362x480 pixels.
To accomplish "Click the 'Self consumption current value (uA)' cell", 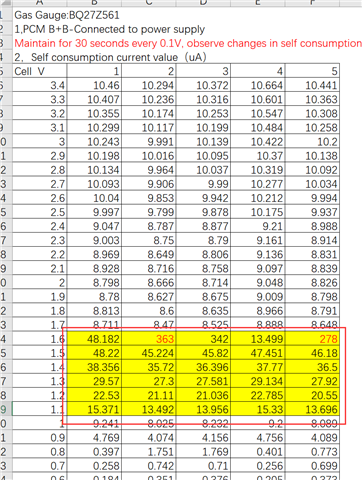I will click(110, 57).
